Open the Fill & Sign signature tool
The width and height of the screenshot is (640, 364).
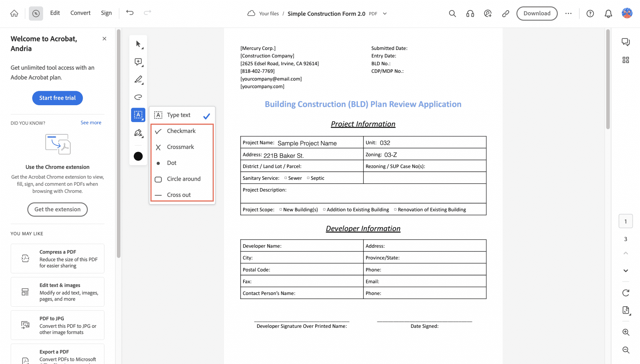[138, 133]
